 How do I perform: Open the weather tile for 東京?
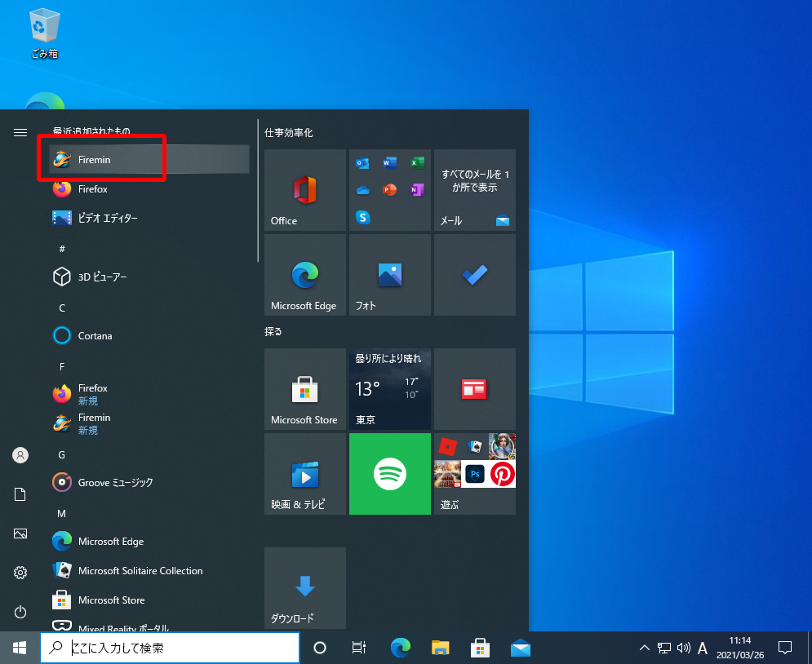point(389,389)
